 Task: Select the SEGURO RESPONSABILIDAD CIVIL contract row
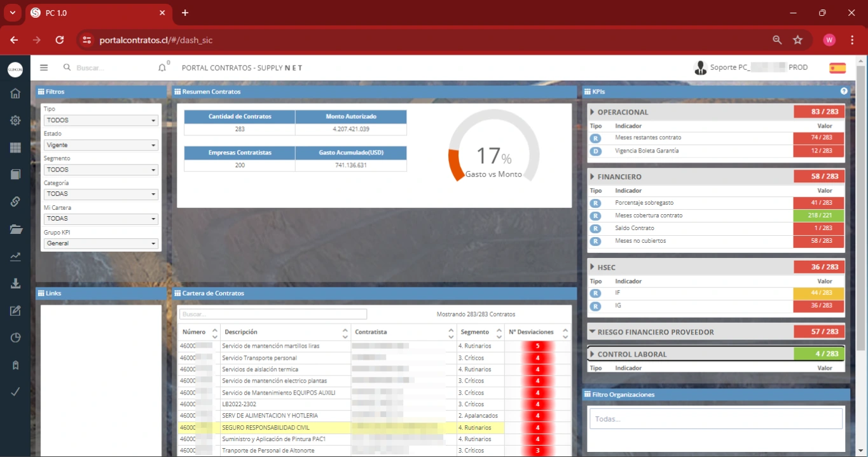[266, 428]
